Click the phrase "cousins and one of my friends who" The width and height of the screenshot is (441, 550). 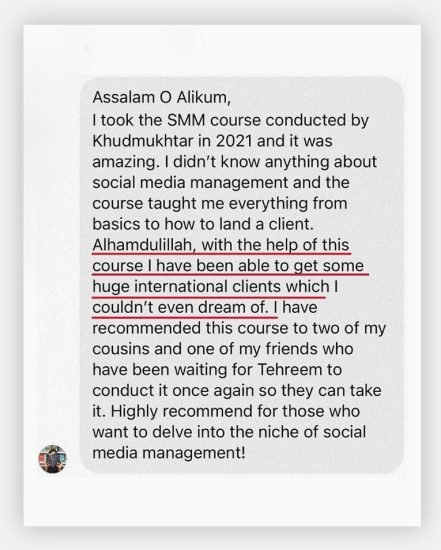click(x=223, y=349)
